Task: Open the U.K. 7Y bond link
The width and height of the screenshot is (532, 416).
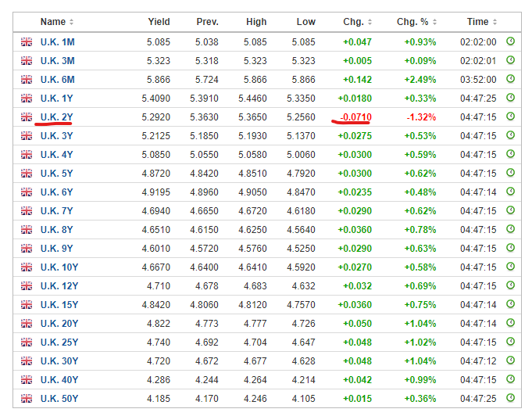Action: pyautogui.click(x=57, y=211)
